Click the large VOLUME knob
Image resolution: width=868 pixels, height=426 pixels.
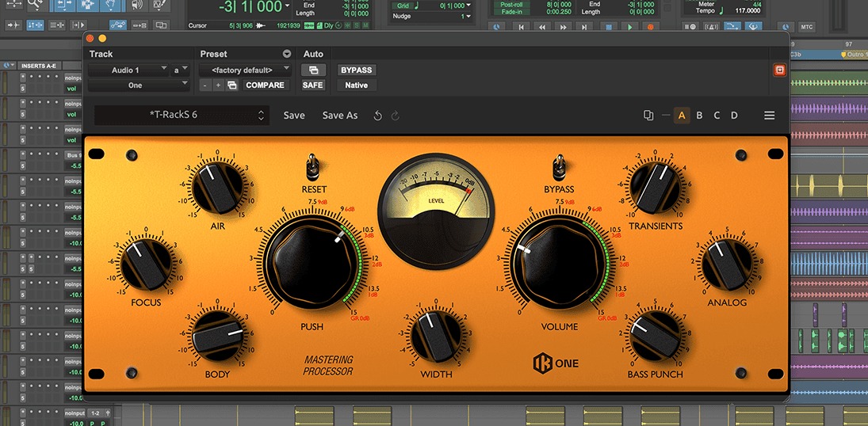point(560,262)
